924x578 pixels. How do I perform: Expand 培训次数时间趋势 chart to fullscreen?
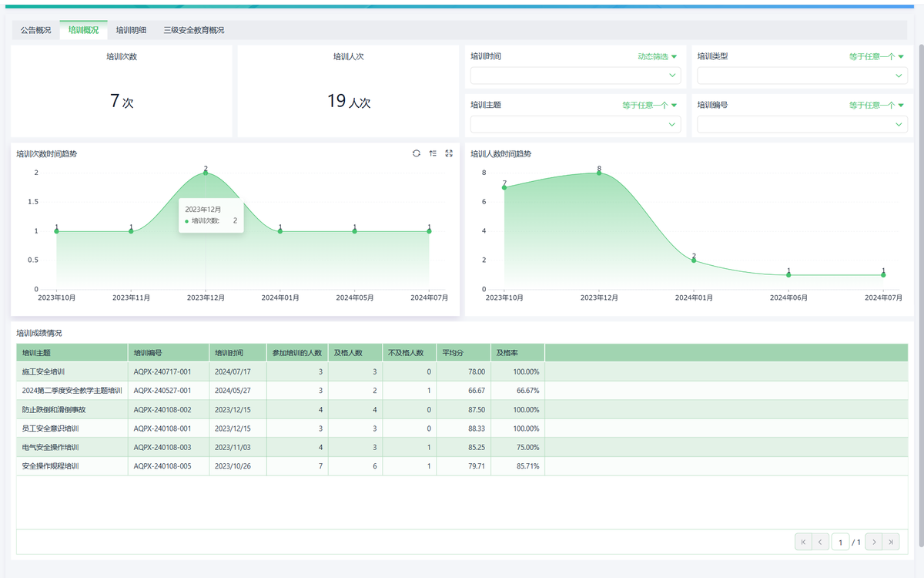point(449,153)
